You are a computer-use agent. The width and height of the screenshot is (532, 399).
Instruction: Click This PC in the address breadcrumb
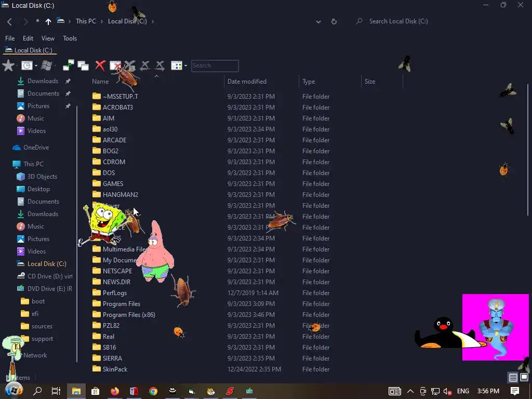click(x=86, y=21)
